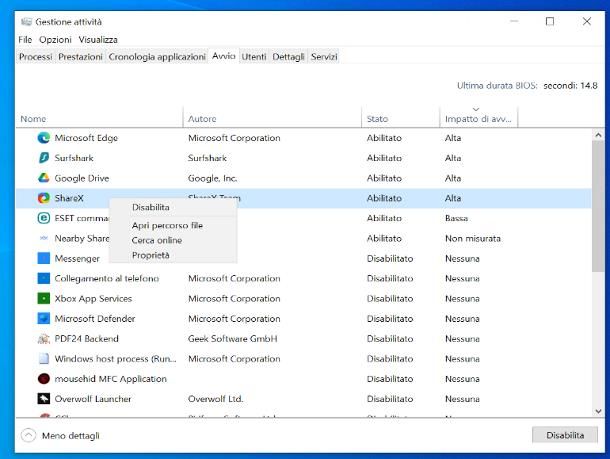Sort by Impatto di avvio column header
Image resolution: width=610 pixels, height=459 pixels.
pyautogui.click(x=479, y=119)
